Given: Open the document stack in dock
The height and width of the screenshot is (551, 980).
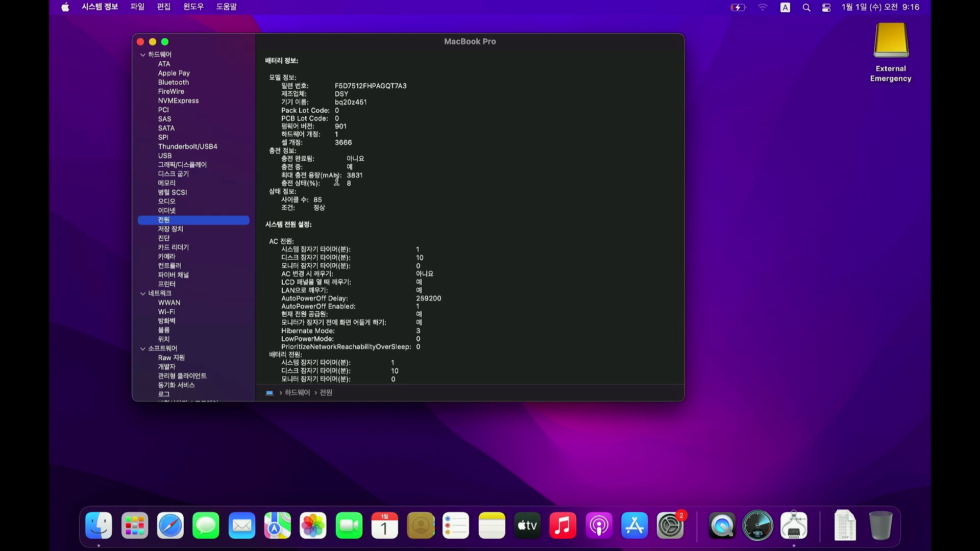Looking at the screenshot, I should [x=845, y=525].
